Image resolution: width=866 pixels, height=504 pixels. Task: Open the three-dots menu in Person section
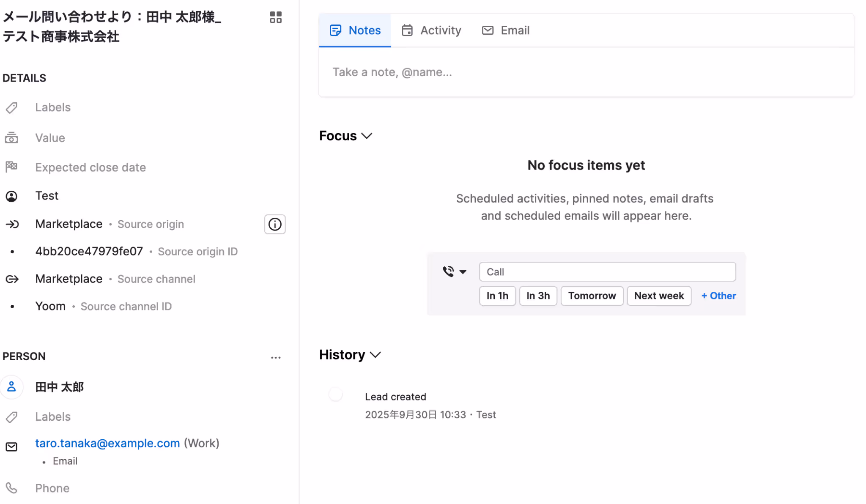click(x=276, y=358)
